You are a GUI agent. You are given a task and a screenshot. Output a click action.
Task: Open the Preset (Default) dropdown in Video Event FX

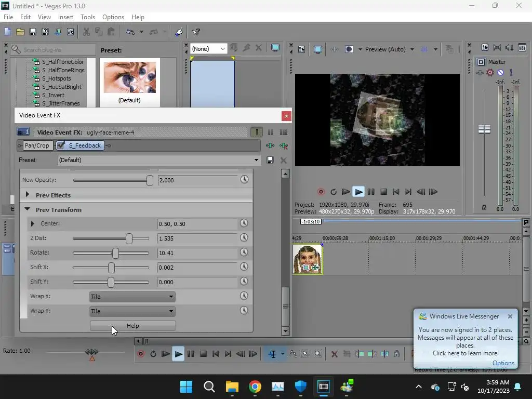click(x=159, y=160)
